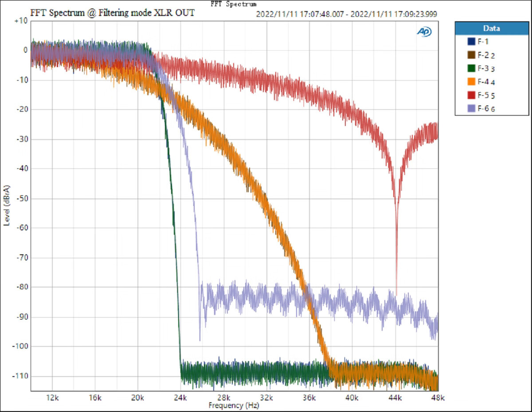532x412 pixels.
Task: Click the +10 tick on the level axis
Action: click(21, 21)
